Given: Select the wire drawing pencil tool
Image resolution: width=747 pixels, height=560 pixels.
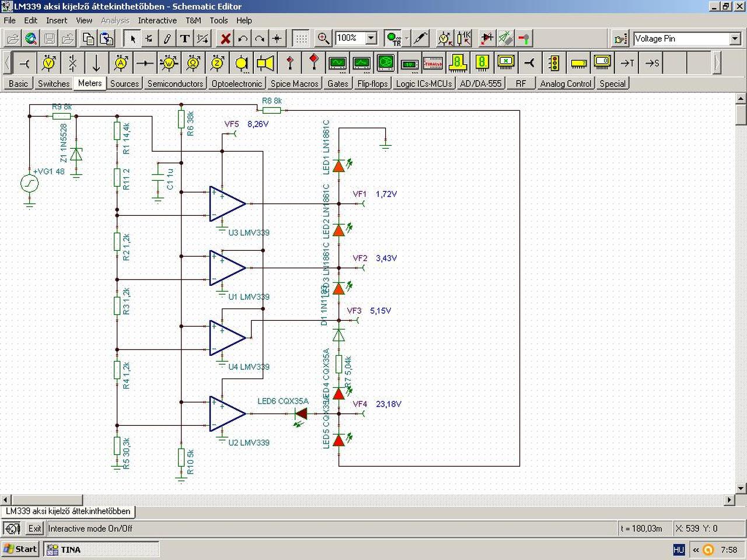Looking at the screenshot, I should point(167,38).
